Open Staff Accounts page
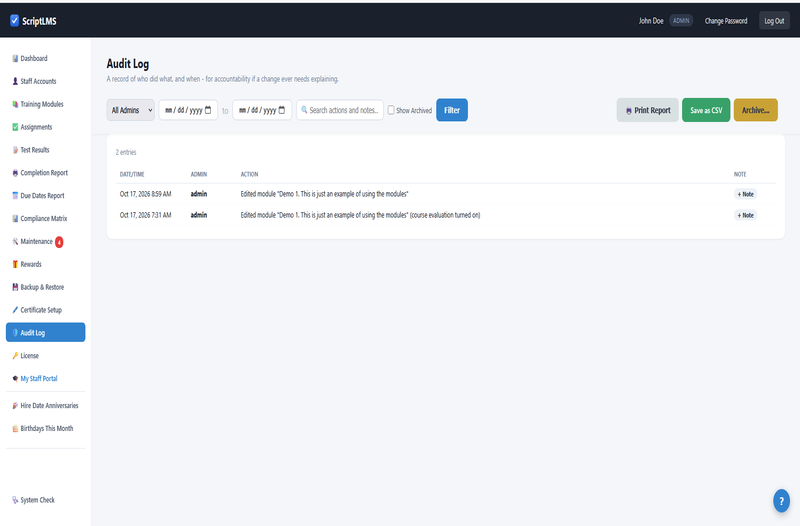The height and width of the screenshot is (526, 800). click(x=45, y=82)
